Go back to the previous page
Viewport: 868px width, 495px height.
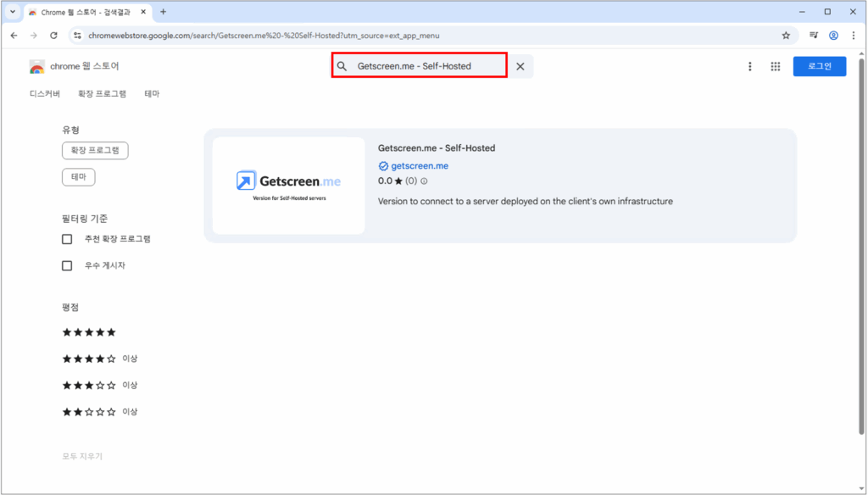click(14, 36)
